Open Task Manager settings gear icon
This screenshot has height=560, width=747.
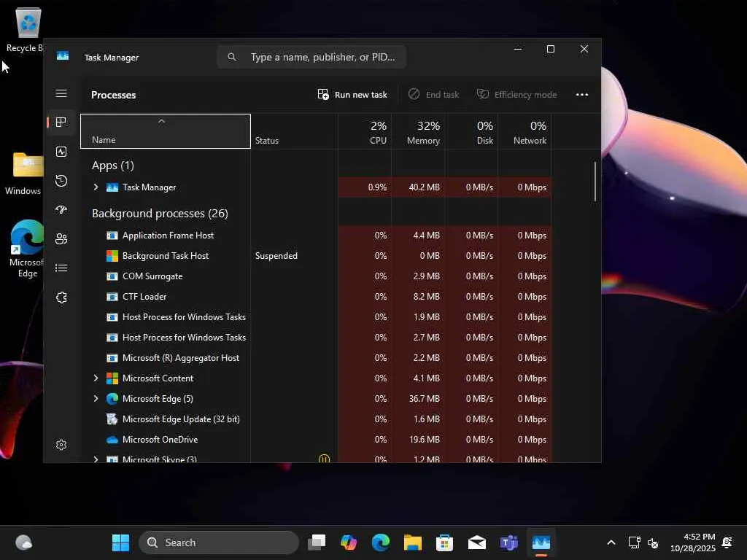click(x=61, y=445)
